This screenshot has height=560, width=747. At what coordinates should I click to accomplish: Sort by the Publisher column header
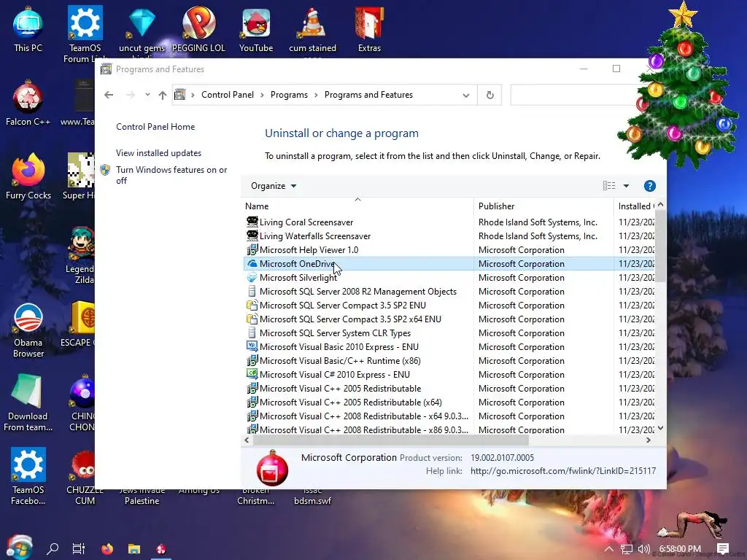coord(543,206)
